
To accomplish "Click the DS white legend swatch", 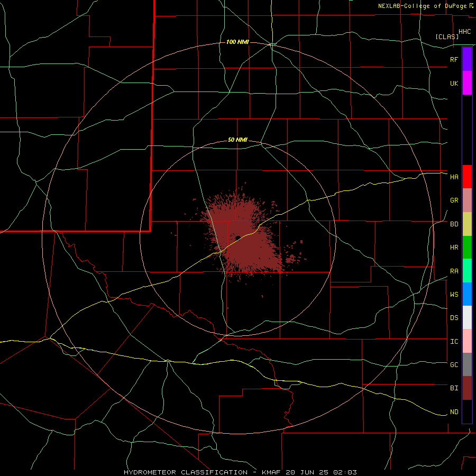I will pos(467,317).
